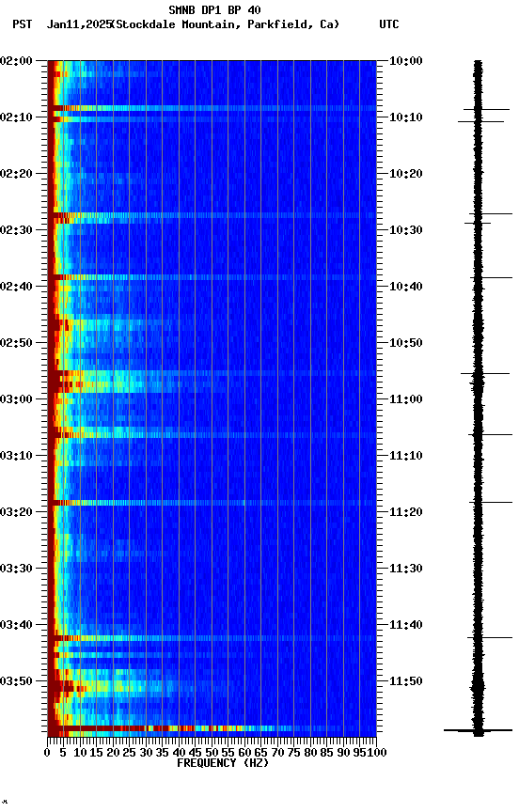Click the title text 'SMNB DP1 BP 40'
Image resolution: width=519 pixels, height=812 pixels.
pos(214,9)
